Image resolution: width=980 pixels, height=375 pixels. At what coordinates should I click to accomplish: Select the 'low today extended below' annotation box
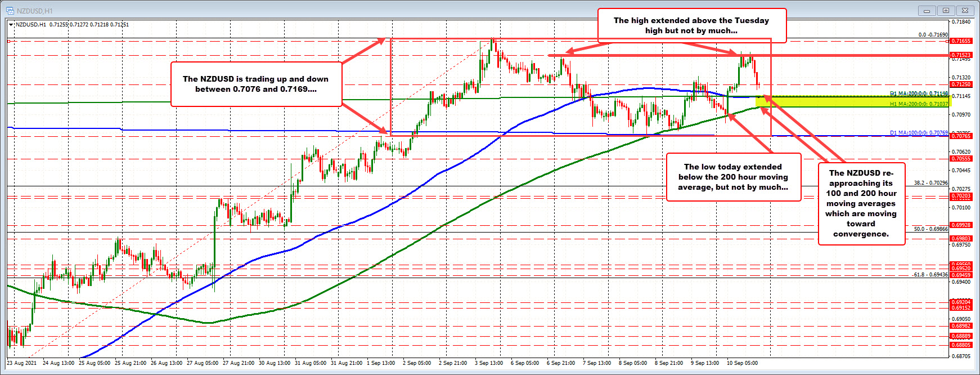(732, 177)
